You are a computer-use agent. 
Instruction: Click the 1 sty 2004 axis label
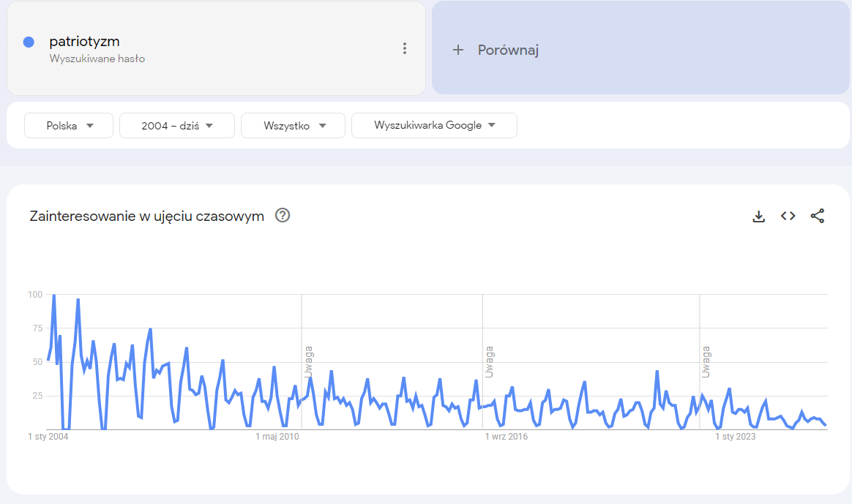pos(48,437)
